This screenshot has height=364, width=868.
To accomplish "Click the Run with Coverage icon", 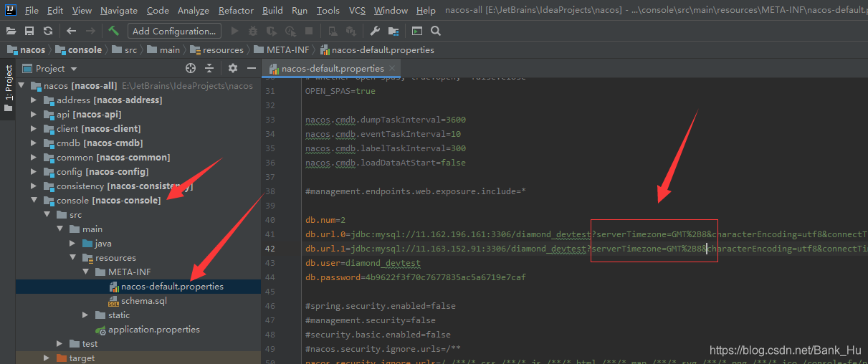I will point(272,31).
